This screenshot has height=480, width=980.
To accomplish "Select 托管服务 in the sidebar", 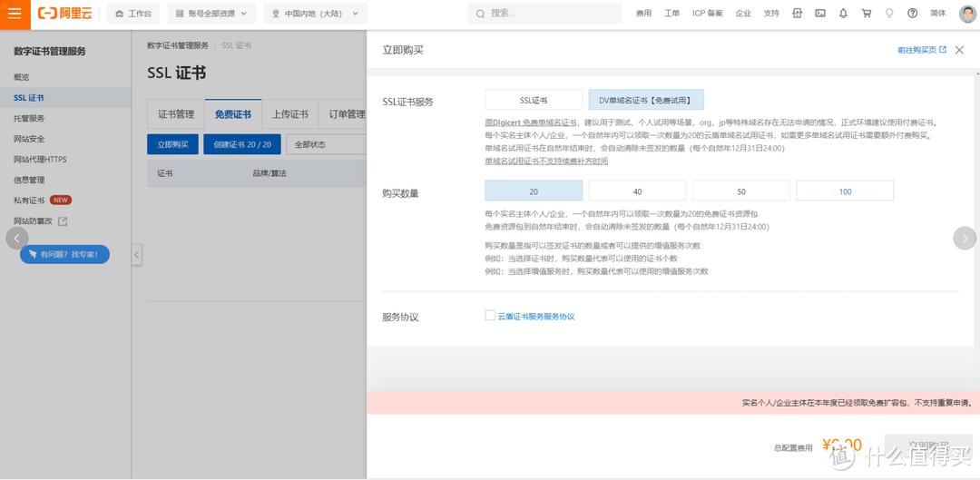I will (x=29, y=118).
